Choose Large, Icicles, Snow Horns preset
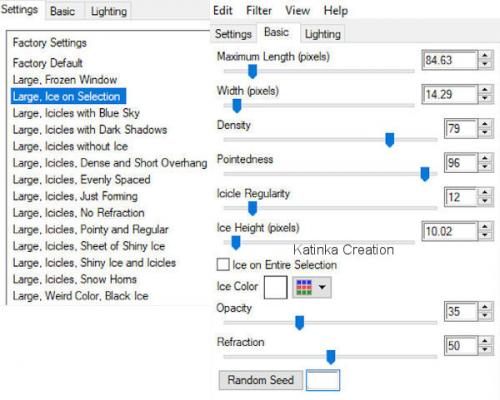 tap(75, 279)
